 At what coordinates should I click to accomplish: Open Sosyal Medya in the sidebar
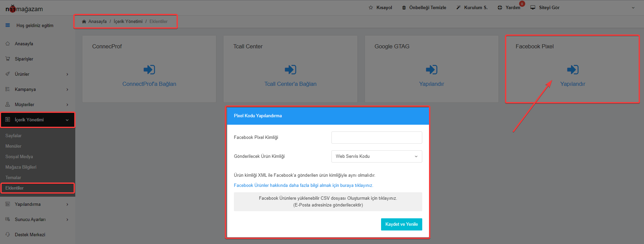click(x=19, y=156)
